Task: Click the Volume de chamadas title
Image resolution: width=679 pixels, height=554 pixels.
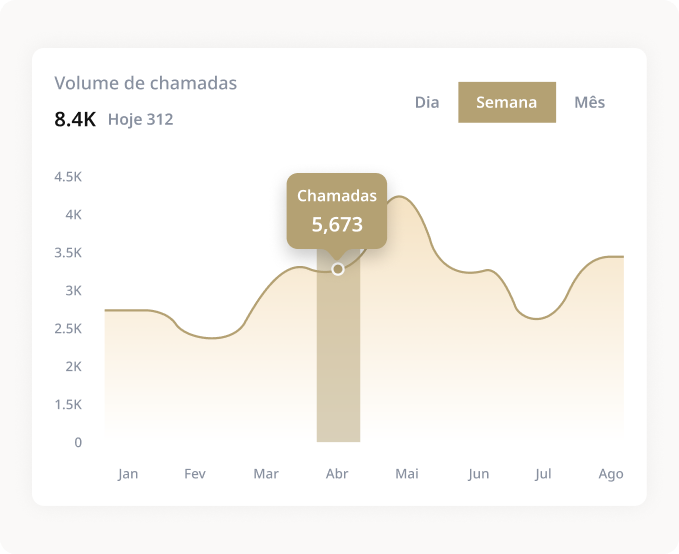Action: pyautogui.click(x=146, y=83)
